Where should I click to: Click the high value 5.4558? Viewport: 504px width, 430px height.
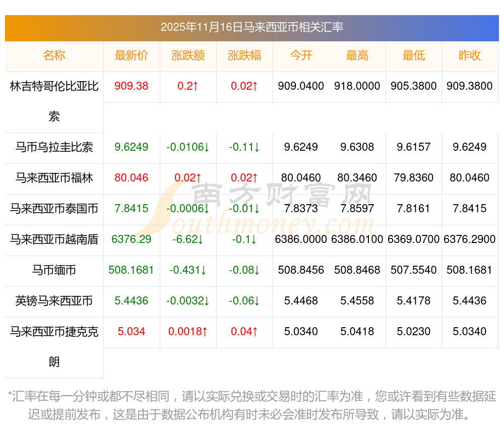pos(357,301)
